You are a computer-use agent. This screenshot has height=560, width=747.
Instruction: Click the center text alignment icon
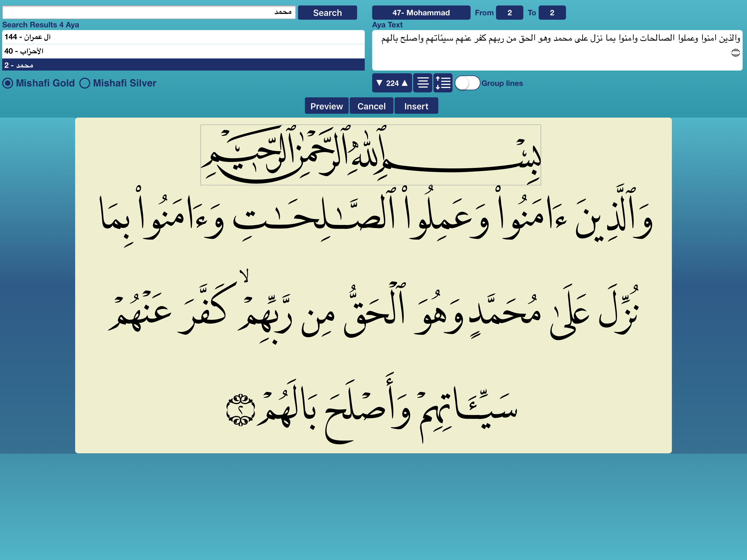pyautogui.click(x=422, y=83)
